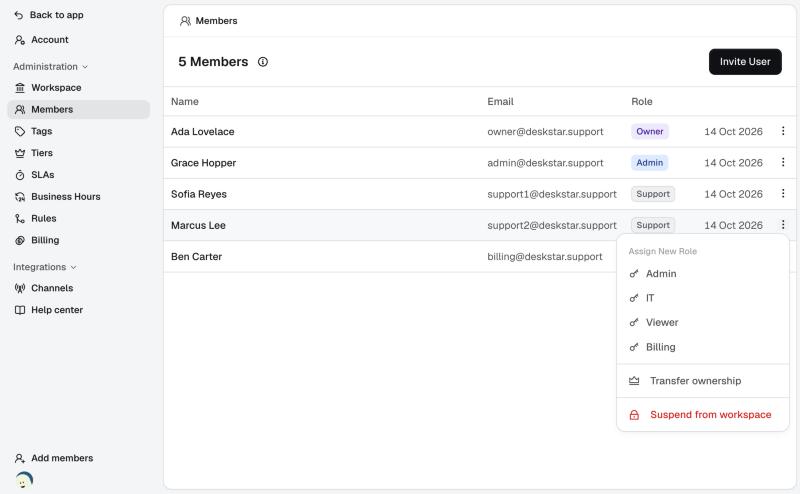Click email owner@deskstar.support
800x494 pixels.
tap(545, 132)
